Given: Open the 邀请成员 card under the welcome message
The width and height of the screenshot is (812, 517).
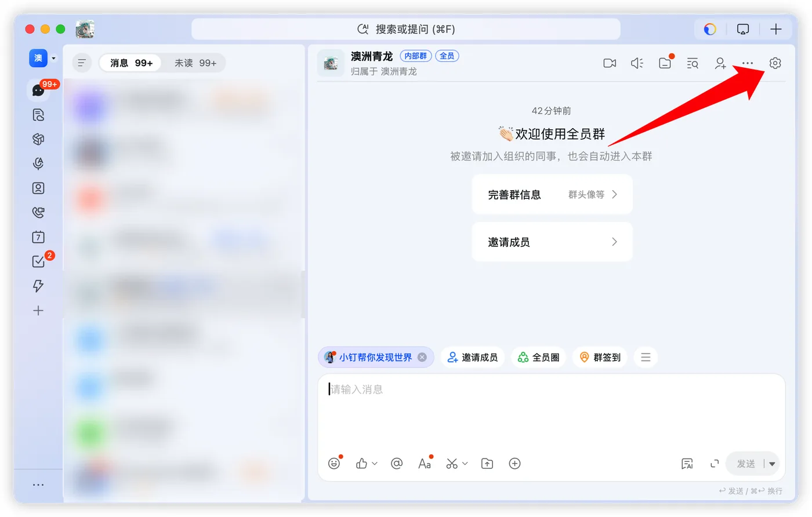Looking at the screenshot, I should (552, 242).
